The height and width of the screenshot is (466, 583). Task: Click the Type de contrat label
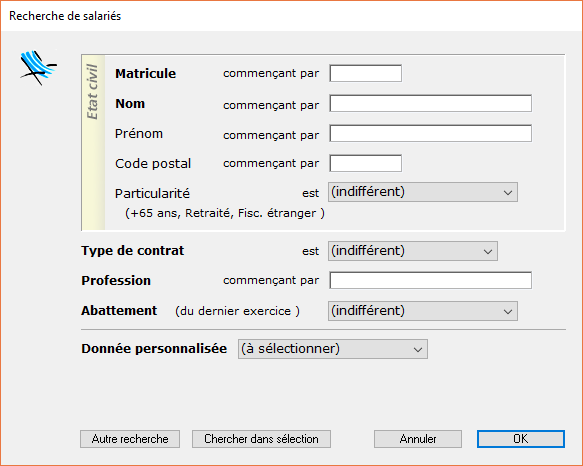click(x=133, y=251)
